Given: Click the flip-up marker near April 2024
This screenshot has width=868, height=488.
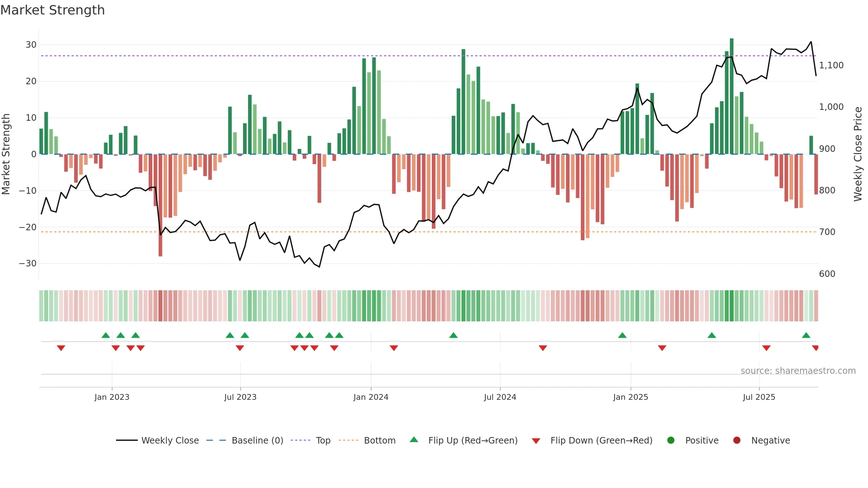Looking at the screenshot, I should pyautogui.click(x=454, y=335).
